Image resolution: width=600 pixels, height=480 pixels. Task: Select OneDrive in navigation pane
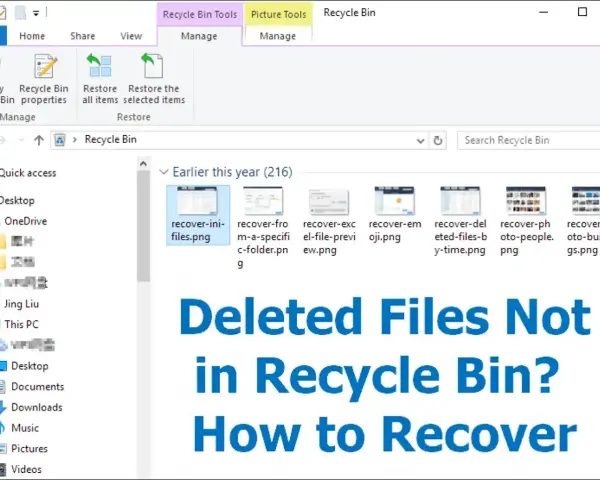(26, 221)
